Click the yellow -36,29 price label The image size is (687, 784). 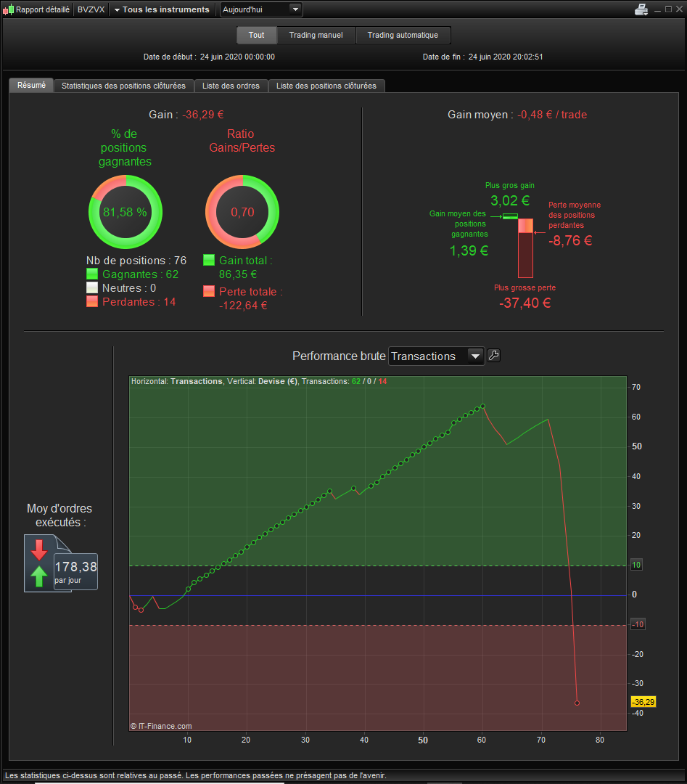point(643,702)
